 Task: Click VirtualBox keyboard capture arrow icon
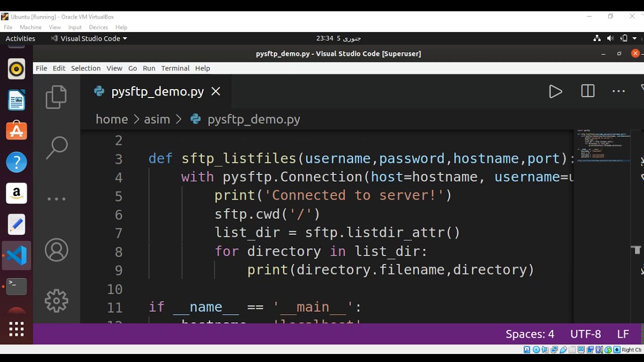pyautogui.click(x=617, y=350)
